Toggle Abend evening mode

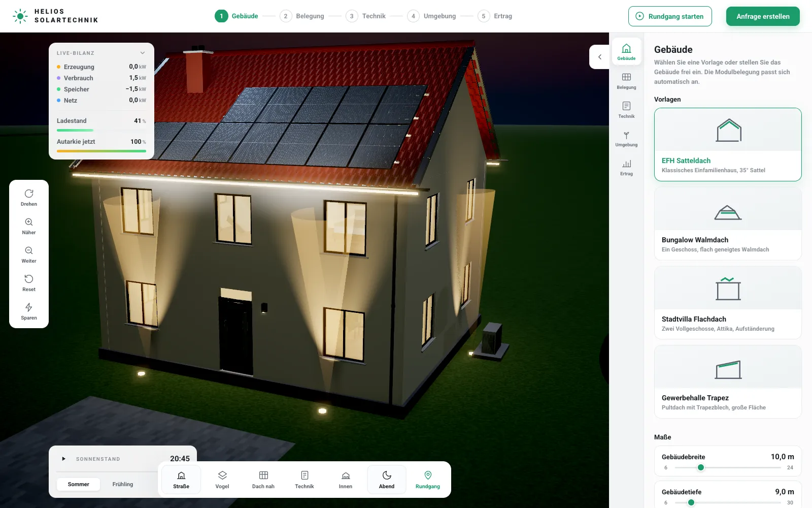point(387,480)
